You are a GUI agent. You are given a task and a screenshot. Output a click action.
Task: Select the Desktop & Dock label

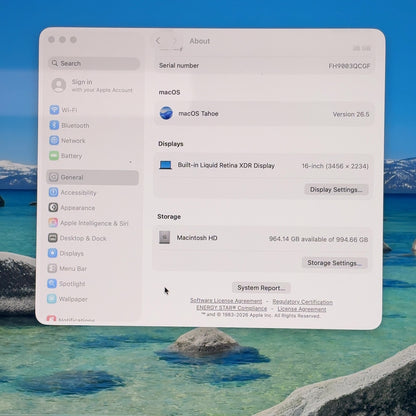pos(83,238)
